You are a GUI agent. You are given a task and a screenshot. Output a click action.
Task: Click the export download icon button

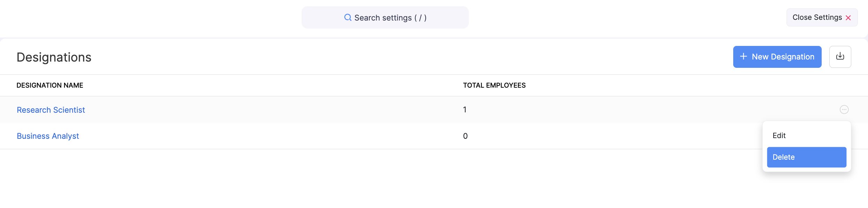(x=840, y=57)
